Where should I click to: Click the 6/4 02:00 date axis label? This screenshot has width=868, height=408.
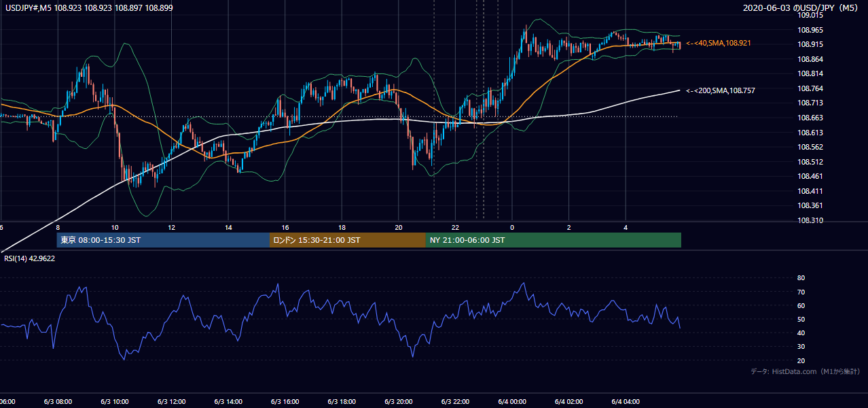pos(569,402)
